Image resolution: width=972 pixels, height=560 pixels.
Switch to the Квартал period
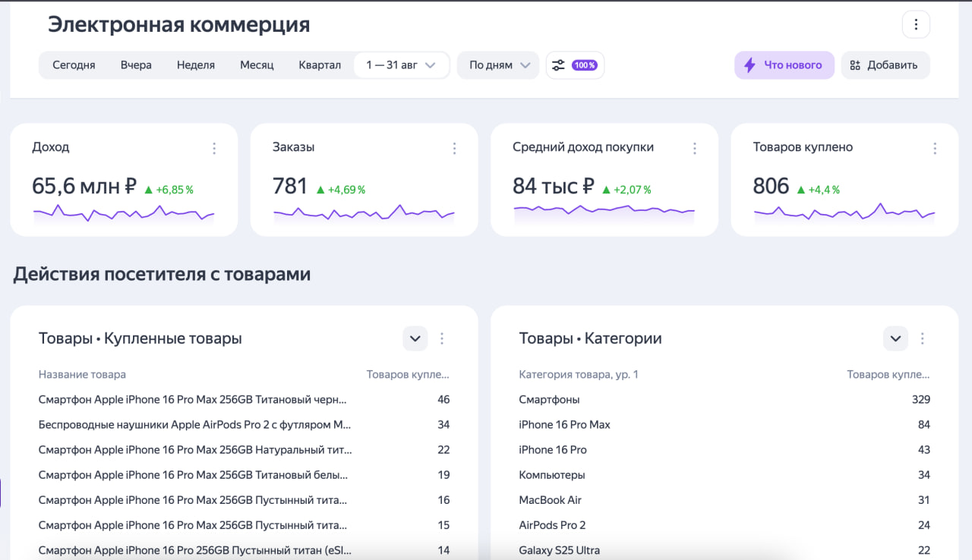pos(320,65)
